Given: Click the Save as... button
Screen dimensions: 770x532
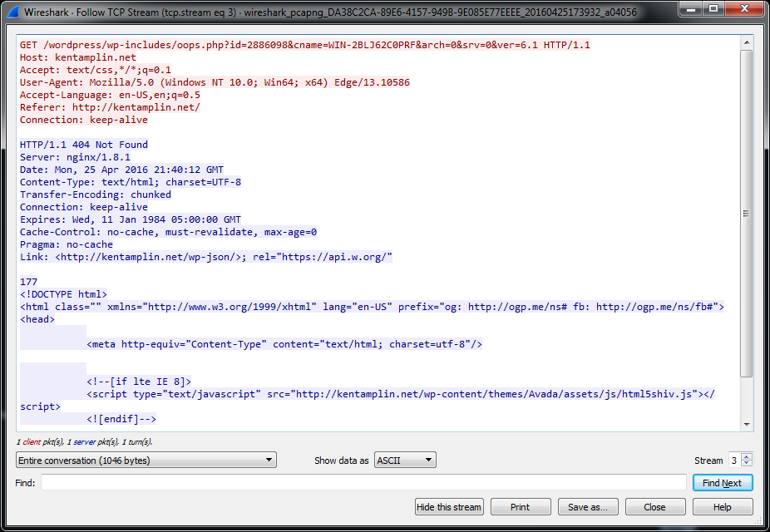Looking at the screenshot, I should 588,507.
